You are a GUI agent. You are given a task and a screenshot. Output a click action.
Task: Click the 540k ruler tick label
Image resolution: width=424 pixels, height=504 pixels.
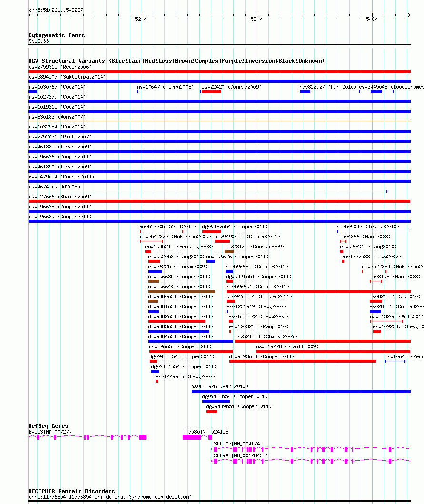372,20
